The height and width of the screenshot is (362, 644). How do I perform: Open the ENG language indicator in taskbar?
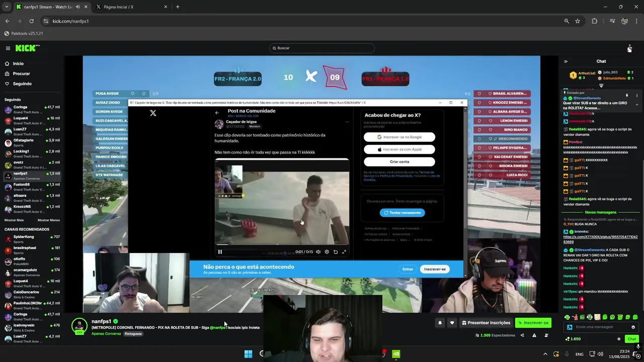580,354
